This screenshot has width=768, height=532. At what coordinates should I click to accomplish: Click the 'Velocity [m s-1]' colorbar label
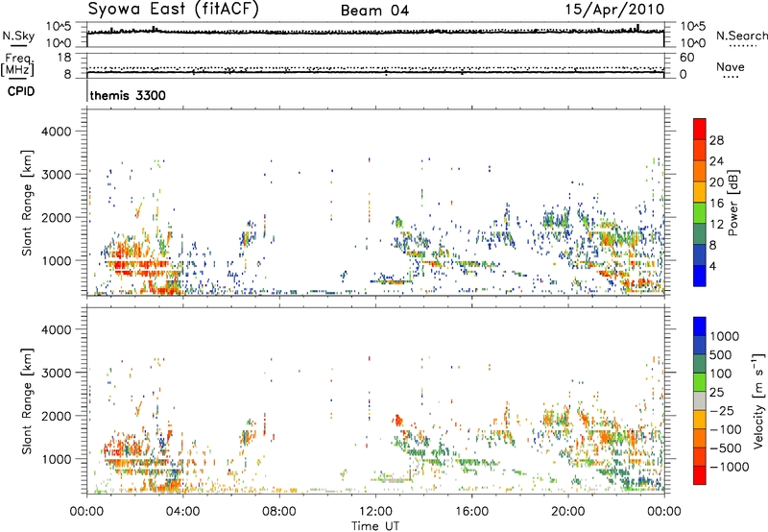758,400
